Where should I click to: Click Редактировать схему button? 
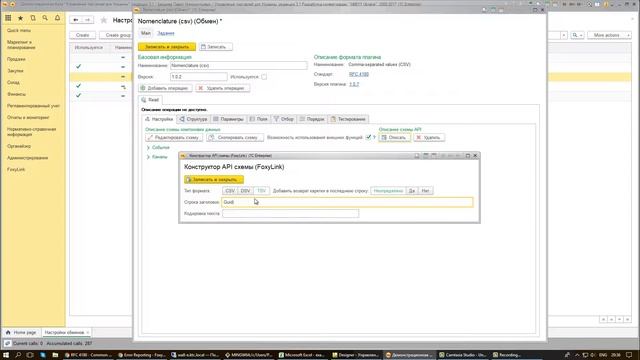(x=174, y=138)
